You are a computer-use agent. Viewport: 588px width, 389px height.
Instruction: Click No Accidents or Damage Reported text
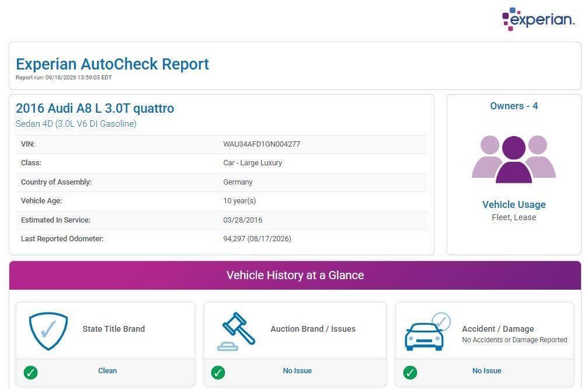point(514,340)
